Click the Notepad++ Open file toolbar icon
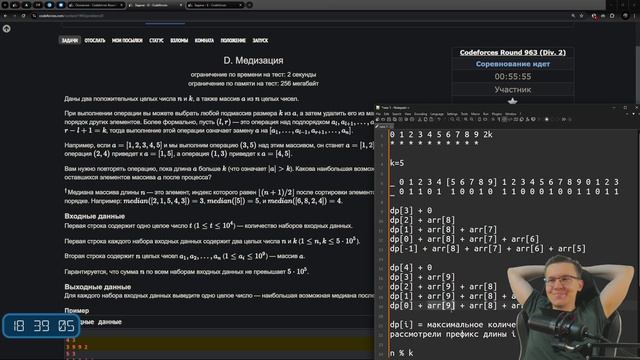Image resolution: width=640 pixels, height=360 pixels. (x=383, y=119)
